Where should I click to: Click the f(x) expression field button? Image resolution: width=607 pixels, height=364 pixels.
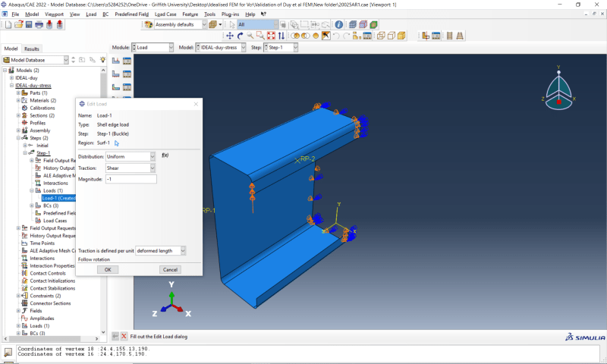[165, 155]
